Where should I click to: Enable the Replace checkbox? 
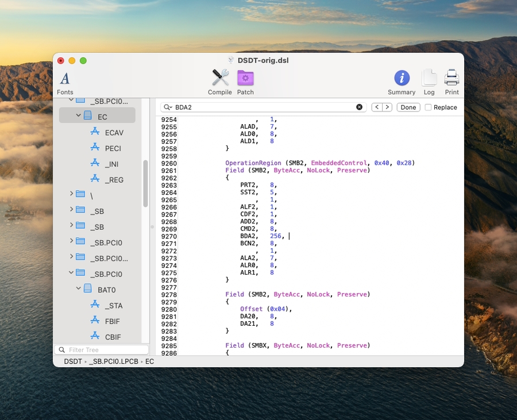tap(428, 107)
